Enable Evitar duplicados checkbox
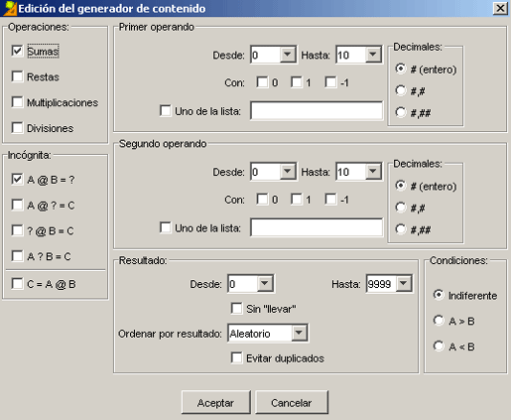The width and height of the screenshot is (511, 420). pyautogui.click(x=236, y=357)
